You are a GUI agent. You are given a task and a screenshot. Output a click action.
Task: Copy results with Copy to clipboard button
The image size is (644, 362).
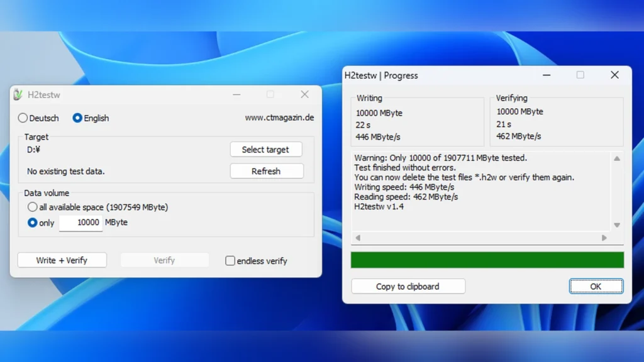408,286
